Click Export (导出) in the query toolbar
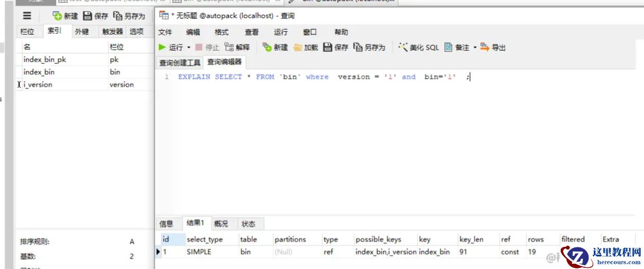 coord(493,47)
